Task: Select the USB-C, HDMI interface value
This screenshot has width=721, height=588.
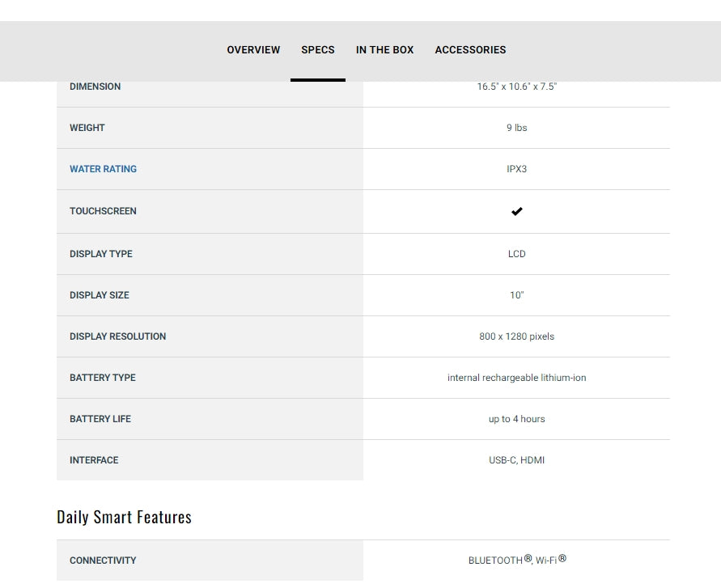Action: (516, 460)
